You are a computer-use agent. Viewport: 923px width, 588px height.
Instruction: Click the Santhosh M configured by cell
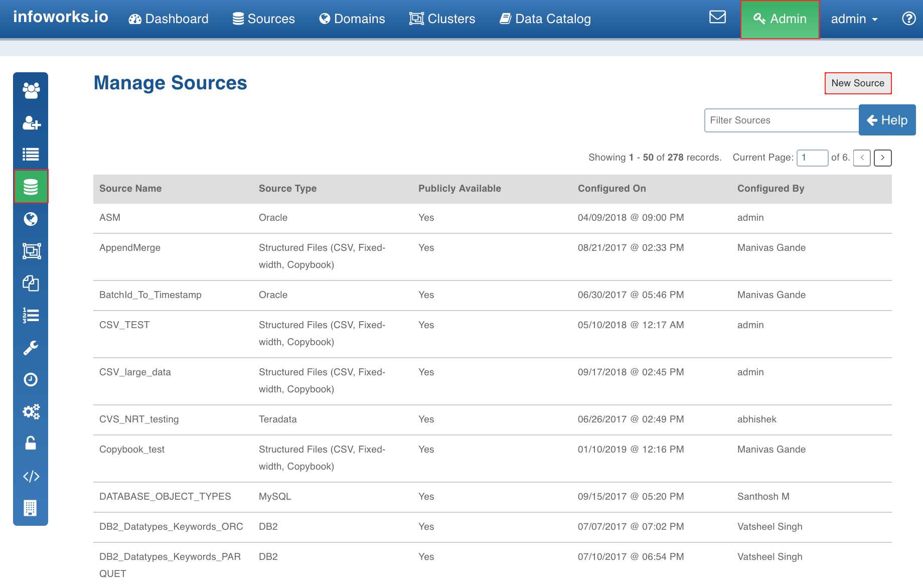[x=763, y=497]
